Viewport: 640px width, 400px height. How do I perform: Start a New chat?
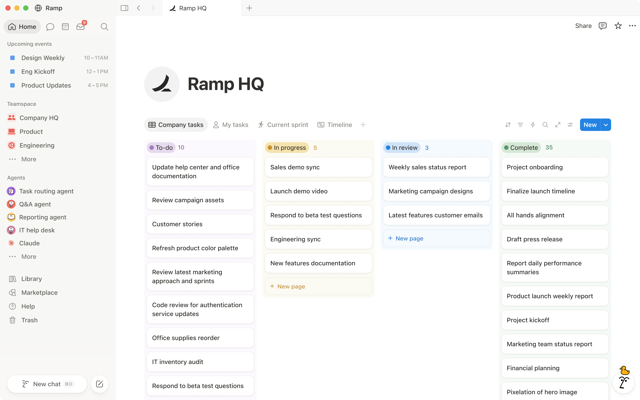tap(47, 384)
